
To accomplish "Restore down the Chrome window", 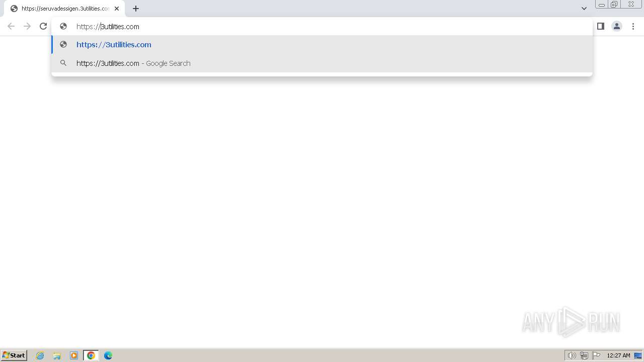I will [x=614, y=5].
